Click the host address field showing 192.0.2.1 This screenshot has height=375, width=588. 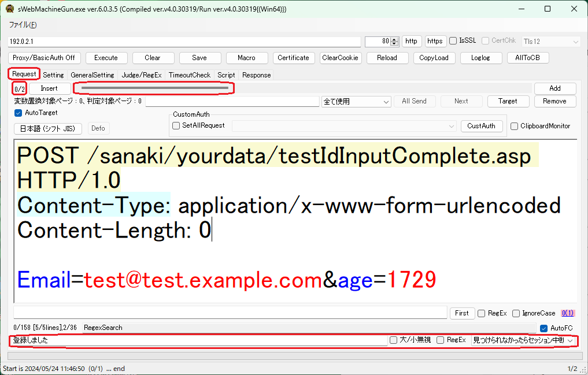tap(184, 42)
